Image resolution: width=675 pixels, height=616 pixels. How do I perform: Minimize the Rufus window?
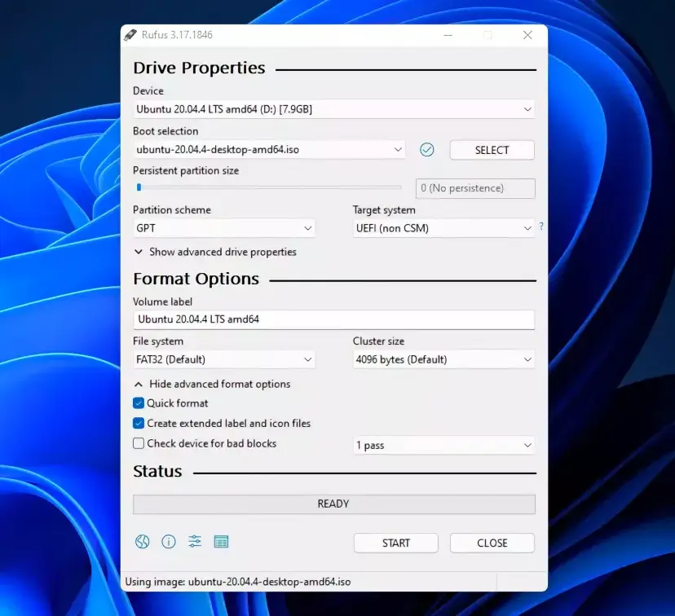point(448,35)
